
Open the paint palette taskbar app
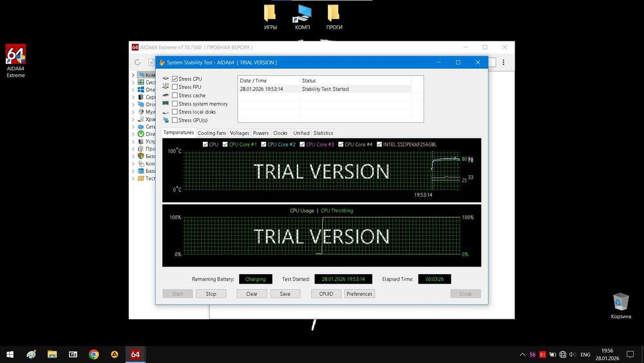31,355
